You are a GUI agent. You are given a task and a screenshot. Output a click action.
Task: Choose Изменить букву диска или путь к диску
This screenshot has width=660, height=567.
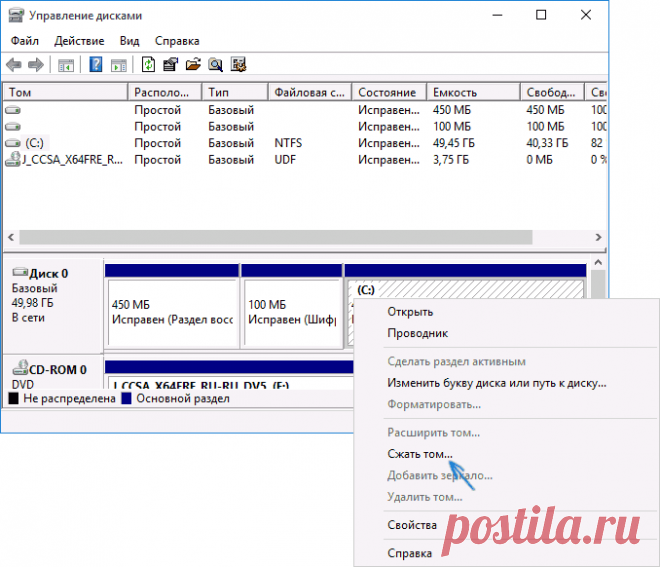click(x=497, y=383)
